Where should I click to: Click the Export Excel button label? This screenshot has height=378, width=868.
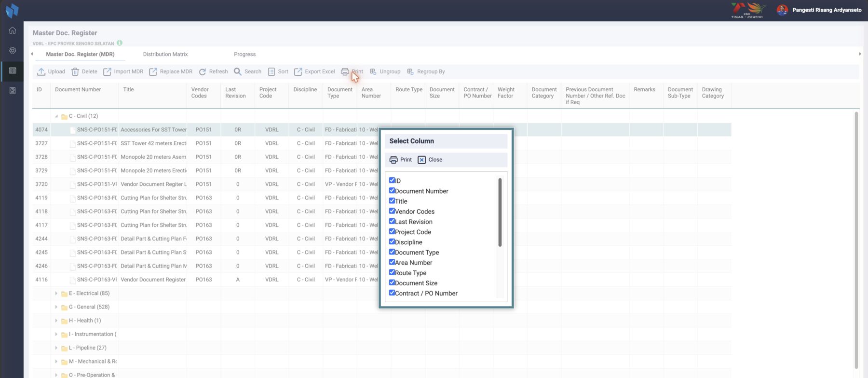320,71
